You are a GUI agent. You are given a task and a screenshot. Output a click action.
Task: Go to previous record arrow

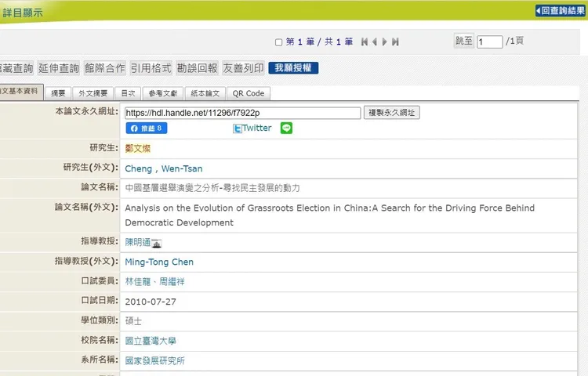coord(375,42)
